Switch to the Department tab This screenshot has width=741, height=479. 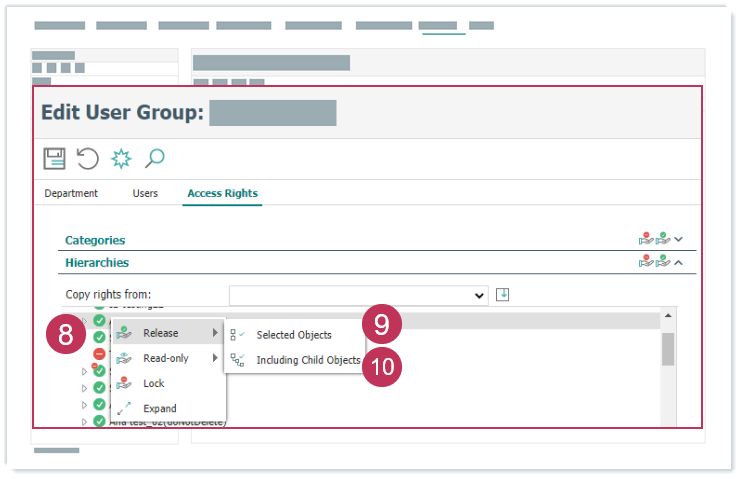71,193
